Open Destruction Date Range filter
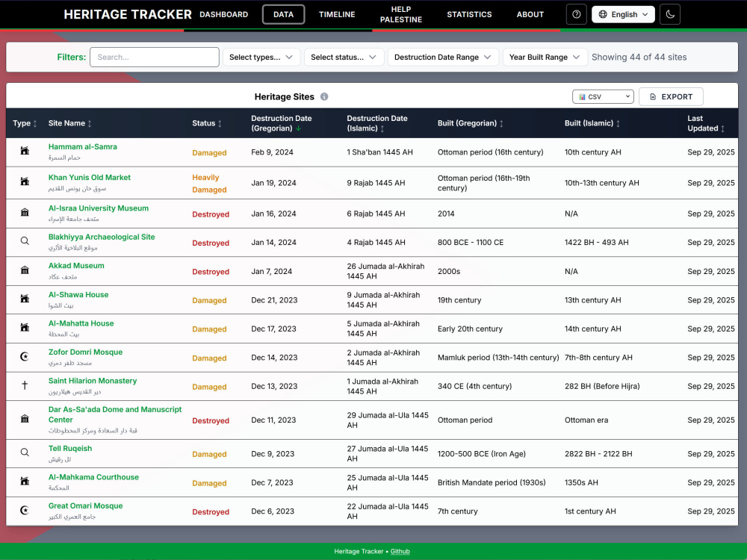The height and width of the screenshot is (560, 747). (443, 57)
